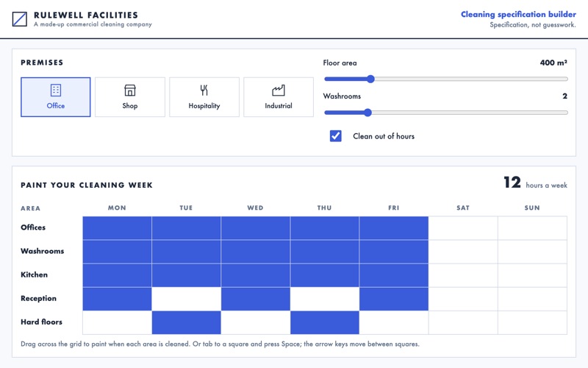Paint Reception cell for Thursday
Screen dimensions: 588x368
(325, 299)
